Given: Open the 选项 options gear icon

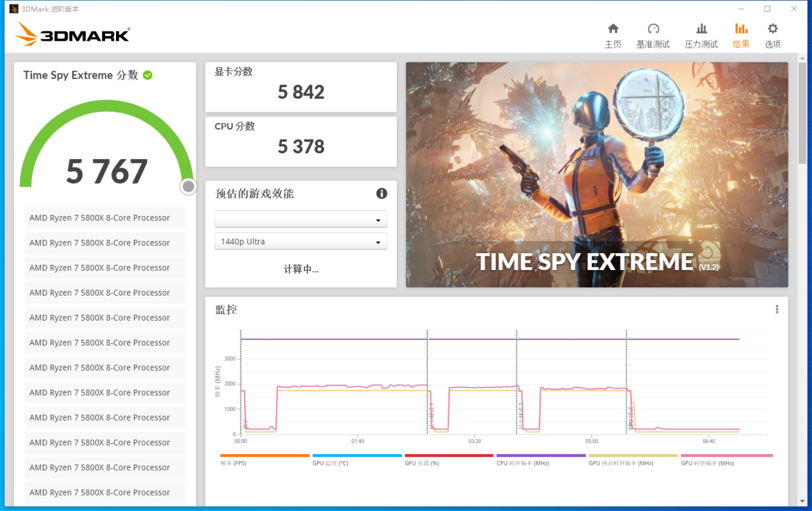Looking at the screenshot, I should point(773,29).
